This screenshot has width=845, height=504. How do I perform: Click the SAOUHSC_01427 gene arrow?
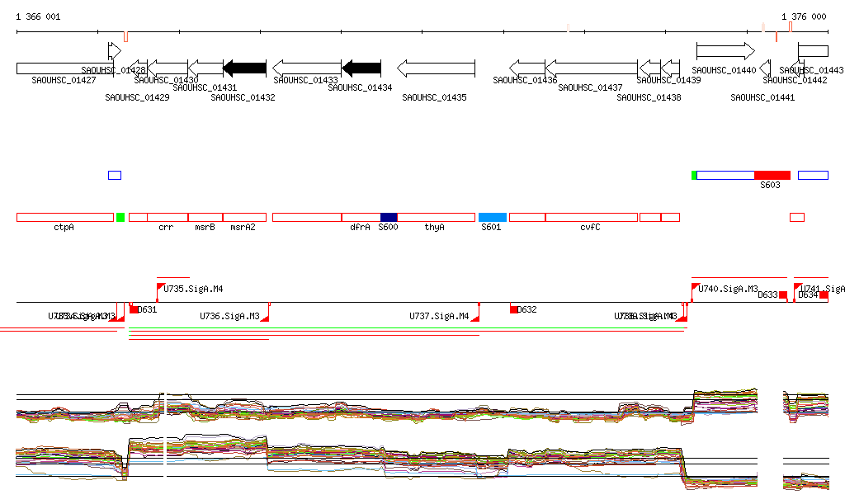pyautogui.click(x=64, y=68)
